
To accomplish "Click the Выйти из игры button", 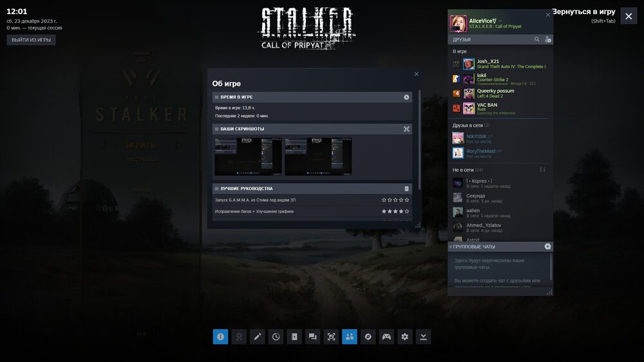I will tap(31, 40).
